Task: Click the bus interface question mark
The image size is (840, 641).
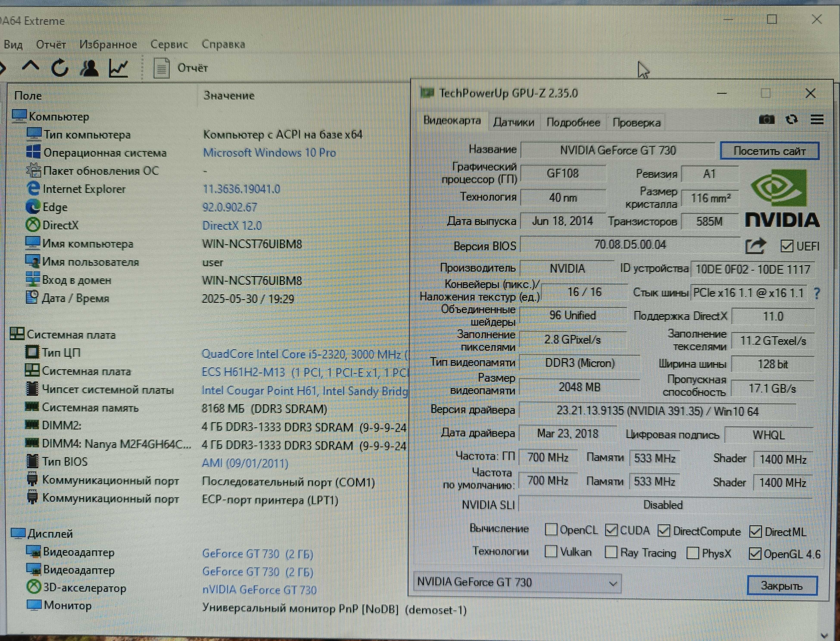Action: 816,293
